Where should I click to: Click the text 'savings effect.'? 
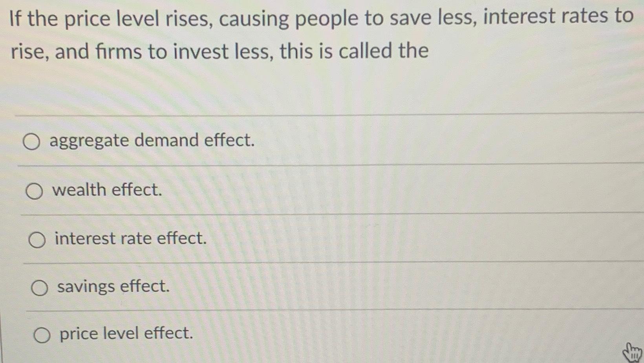point(112,287)
